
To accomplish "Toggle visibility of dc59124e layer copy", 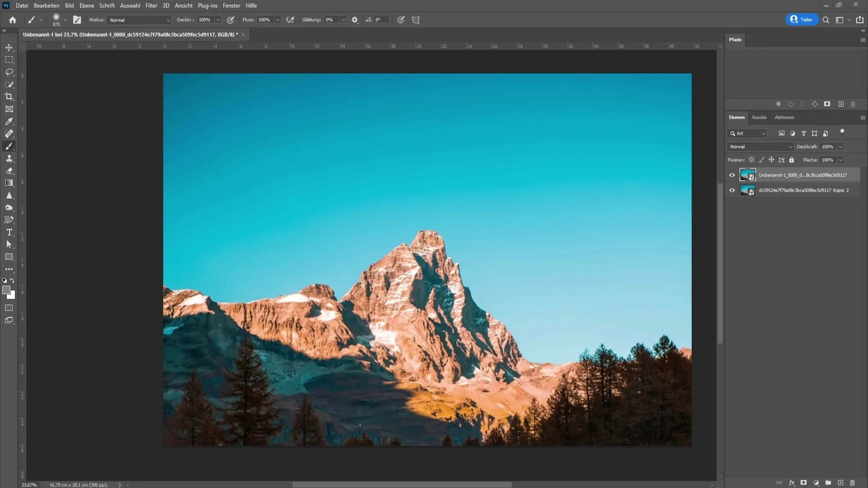I will coord(733,189).
